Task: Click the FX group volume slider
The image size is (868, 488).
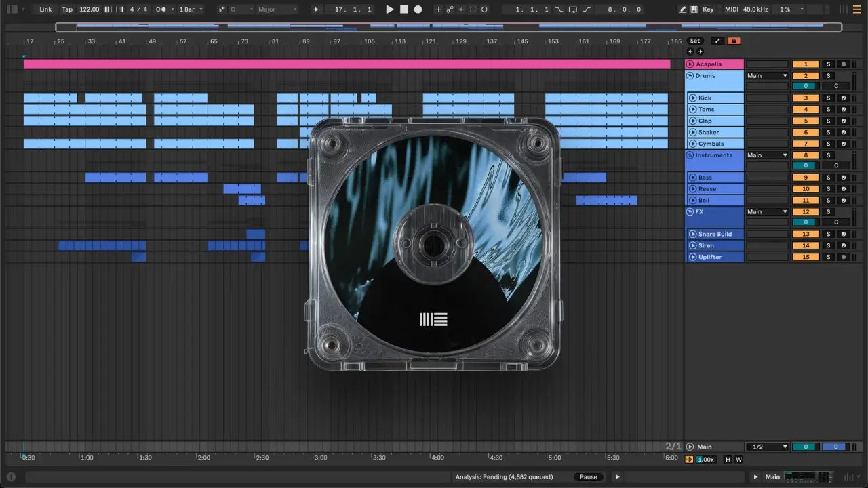Action: click(806, 222)
